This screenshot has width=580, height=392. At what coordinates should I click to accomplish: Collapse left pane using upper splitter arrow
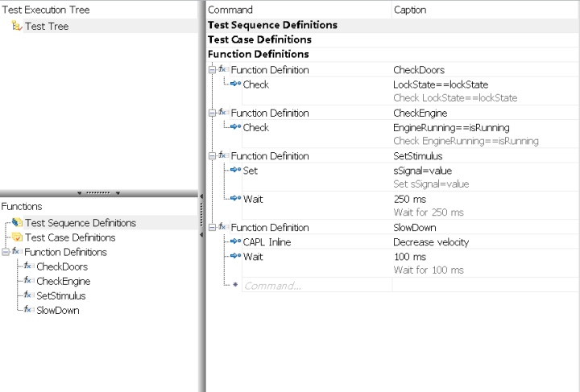(x=201, y=196)
